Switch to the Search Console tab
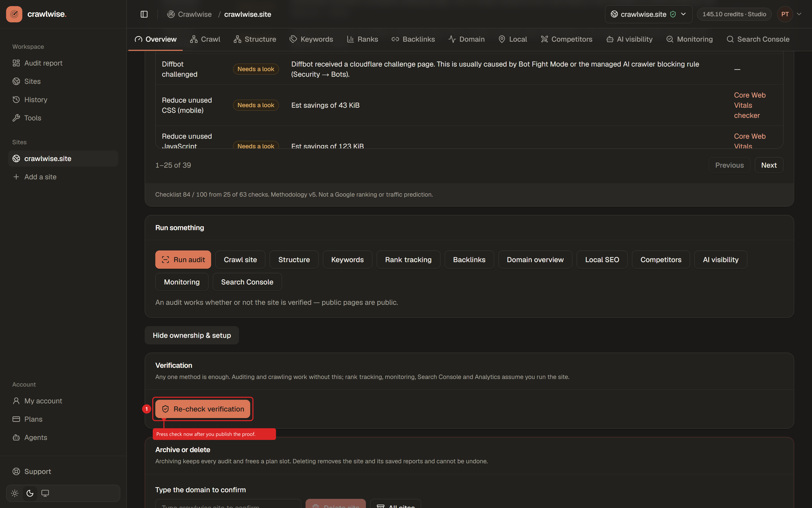 tap(758, 39)
